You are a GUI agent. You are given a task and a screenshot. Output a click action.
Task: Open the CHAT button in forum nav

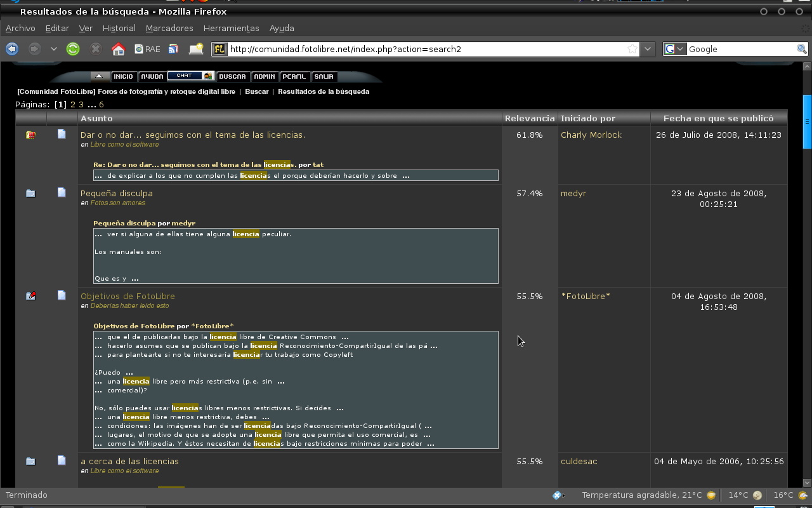click(191, 76)
